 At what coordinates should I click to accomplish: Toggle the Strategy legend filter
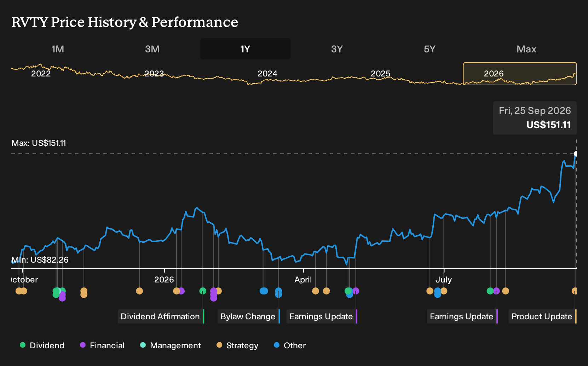point(237,345)
